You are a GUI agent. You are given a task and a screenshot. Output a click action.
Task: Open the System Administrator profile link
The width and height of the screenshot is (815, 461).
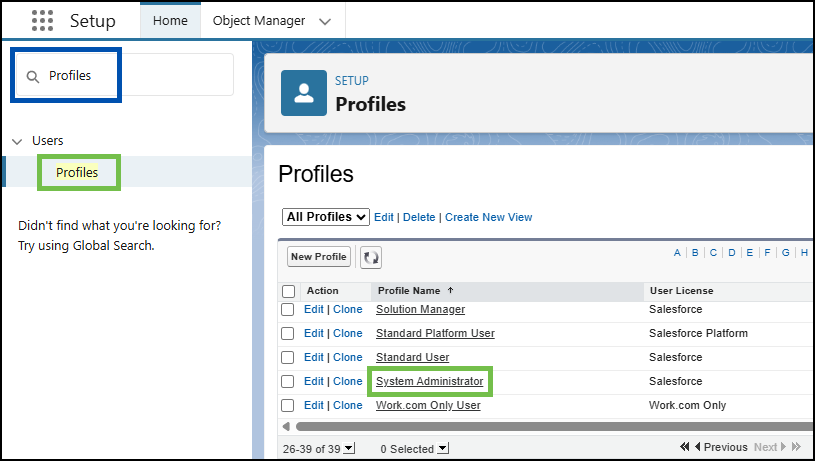tap(430, 381)
